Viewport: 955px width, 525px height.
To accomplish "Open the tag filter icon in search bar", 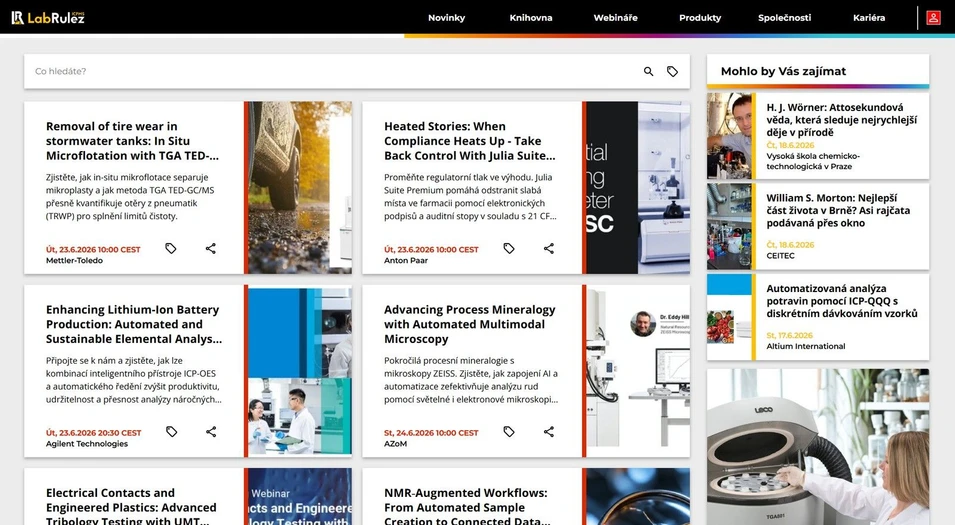I will pos(672,71).
